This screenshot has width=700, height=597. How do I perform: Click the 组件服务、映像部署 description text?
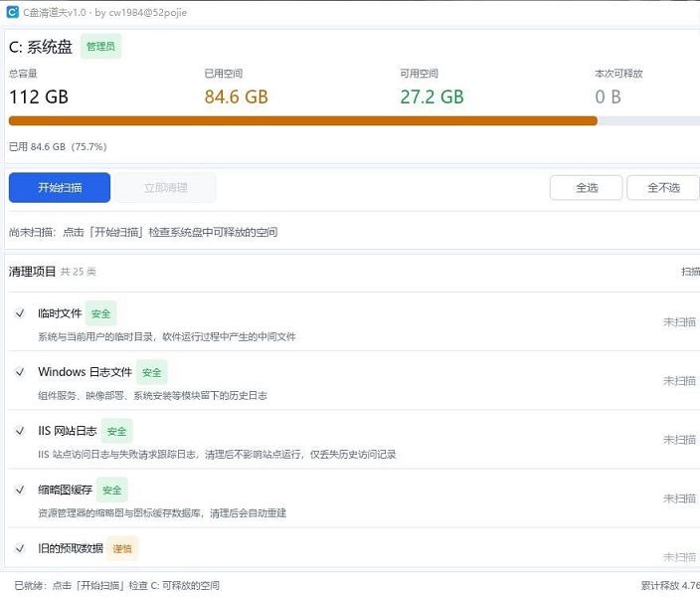pyautogui.click(x=153, y=395)
